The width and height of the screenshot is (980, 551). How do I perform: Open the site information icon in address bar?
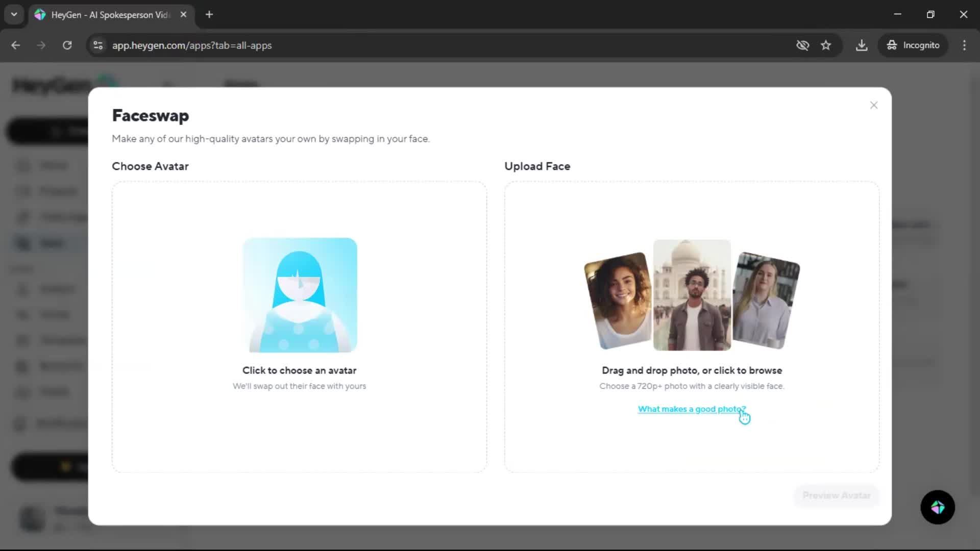click(98, 45)
